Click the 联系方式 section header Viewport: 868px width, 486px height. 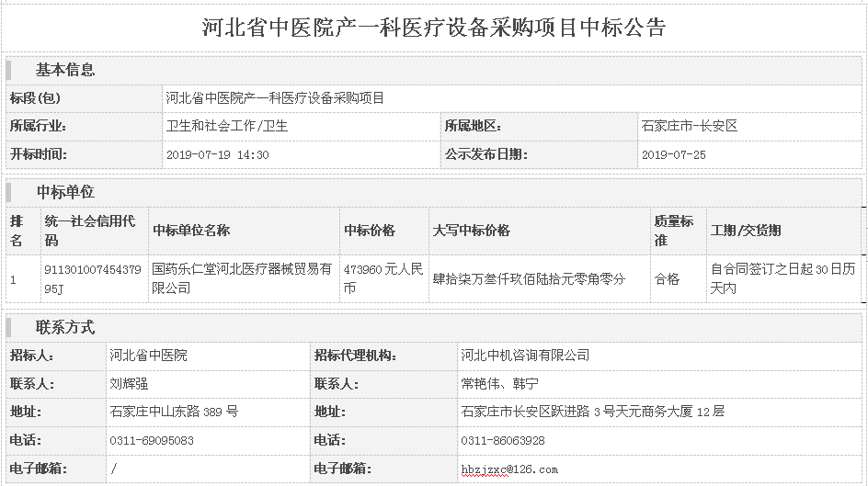[x=65, y=327]
